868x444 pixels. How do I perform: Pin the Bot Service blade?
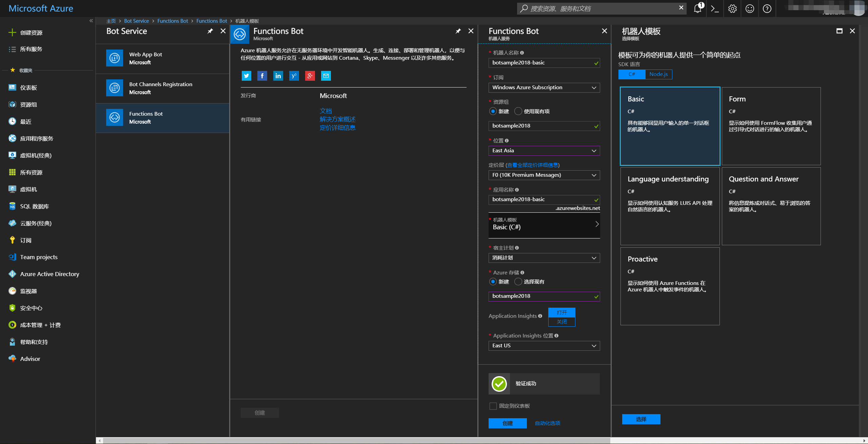(x=210, y=31)
